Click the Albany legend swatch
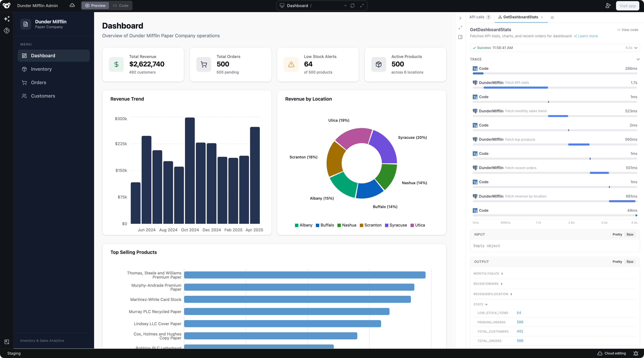This screenshot has height=358, width=644. (x=297, y=225)
